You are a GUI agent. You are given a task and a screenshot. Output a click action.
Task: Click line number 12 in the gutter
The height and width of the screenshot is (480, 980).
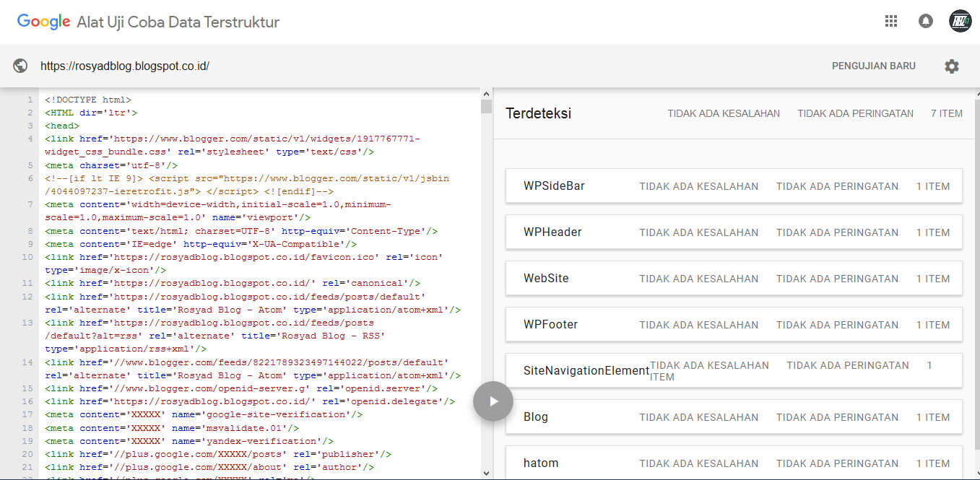point(27,297)
